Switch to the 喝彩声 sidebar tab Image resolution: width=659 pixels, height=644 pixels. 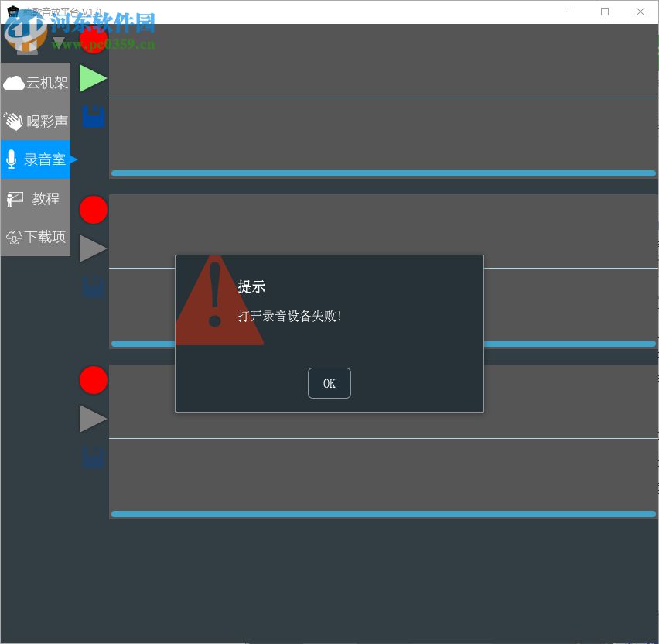(x=36, y=122)
